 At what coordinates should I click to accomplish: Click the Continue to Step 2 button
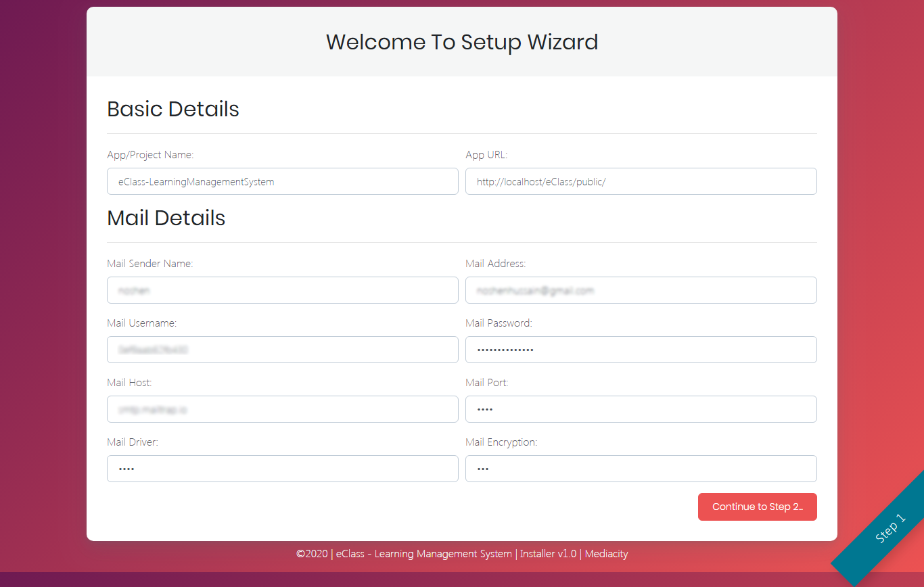click(757, 507)
